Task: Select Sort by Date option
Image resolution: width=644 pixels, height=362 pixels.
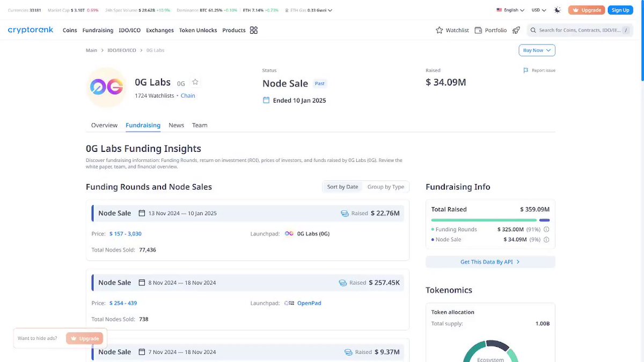Action: click(x=342, y=187)
